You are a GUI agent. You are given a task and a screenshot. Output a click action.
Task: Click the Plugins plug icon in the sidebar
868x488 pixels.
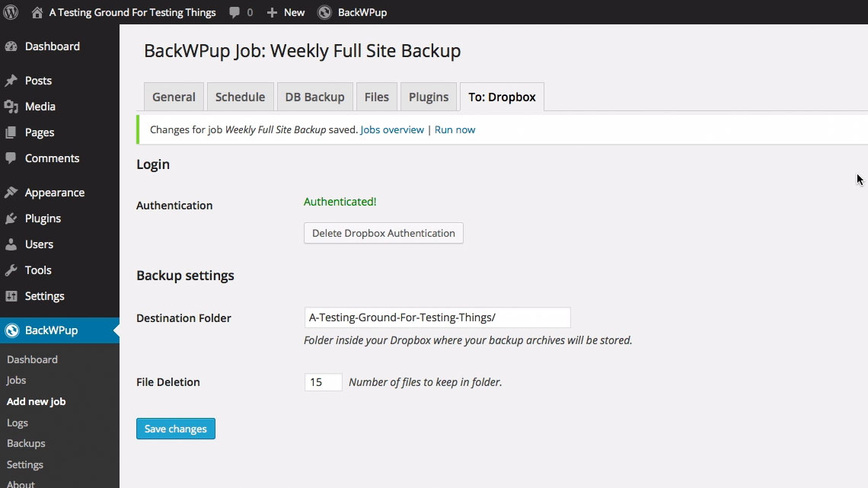point(11,218)
